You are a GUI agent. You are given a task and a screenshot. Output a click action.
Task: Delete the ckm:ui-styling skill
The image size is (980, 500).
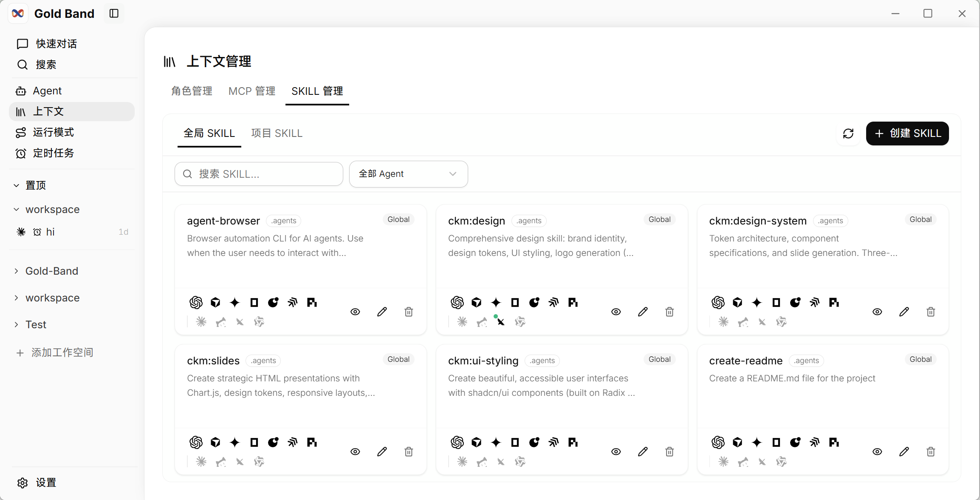point(669,452)
